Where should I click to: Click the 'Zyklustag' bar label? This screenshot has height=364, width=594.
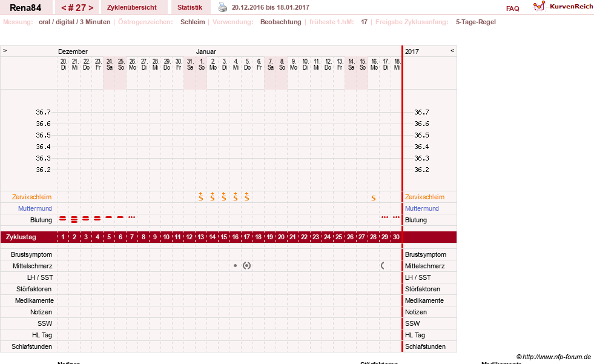pyautogui.click(x=21, y=237)
